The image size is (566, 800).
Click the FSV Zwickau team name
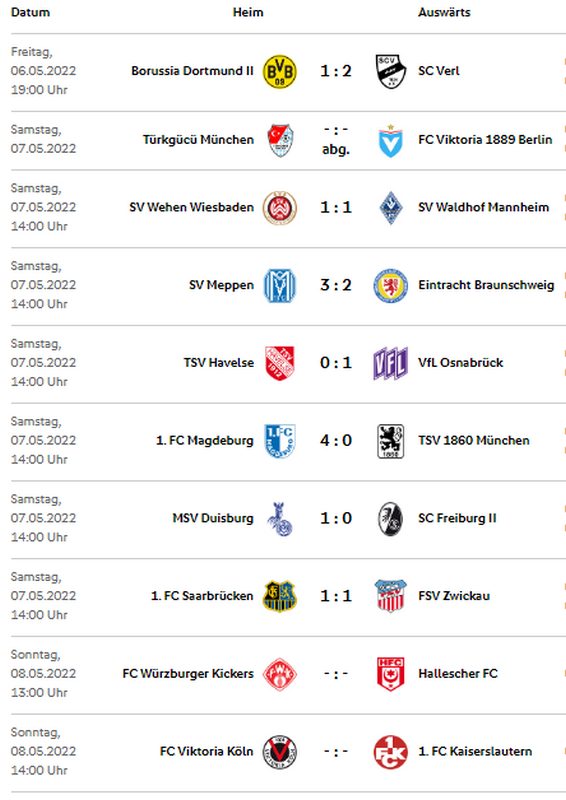pyautogui.click(x=454, y=596)
